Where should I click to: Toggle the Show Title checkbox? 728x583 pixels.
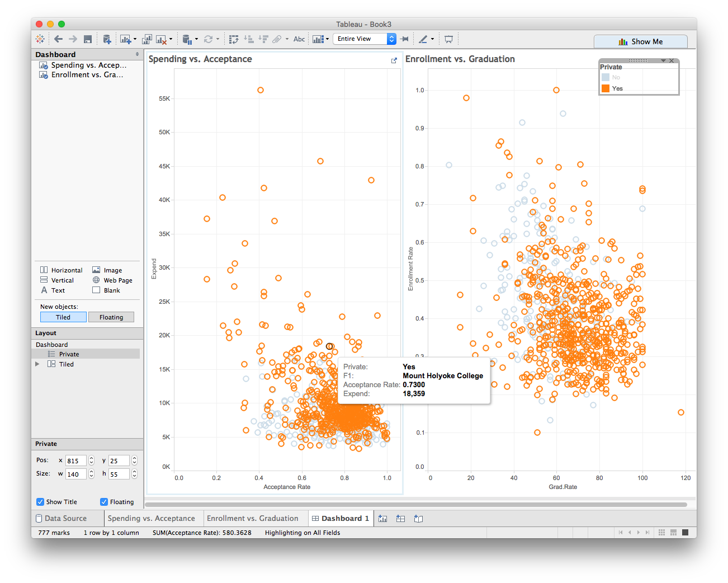(x=40, y=502)
